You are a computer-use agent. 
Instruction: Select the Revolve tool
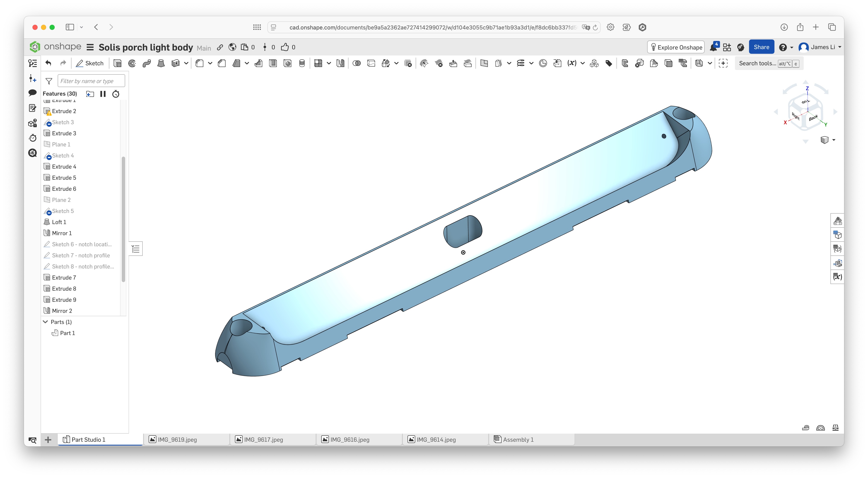132,63
